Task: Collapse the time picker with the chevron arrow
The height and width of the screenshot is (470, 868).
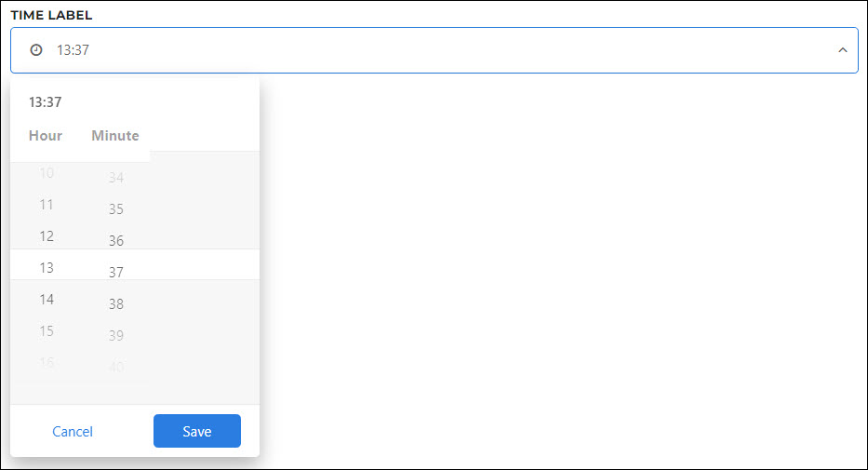Action: coord(842,50)
